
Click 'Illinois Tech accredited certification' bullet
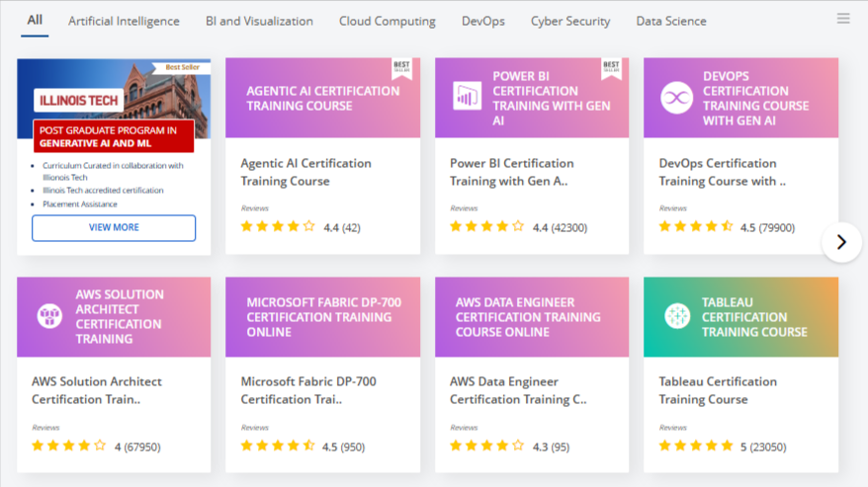[x=103, y=191]
